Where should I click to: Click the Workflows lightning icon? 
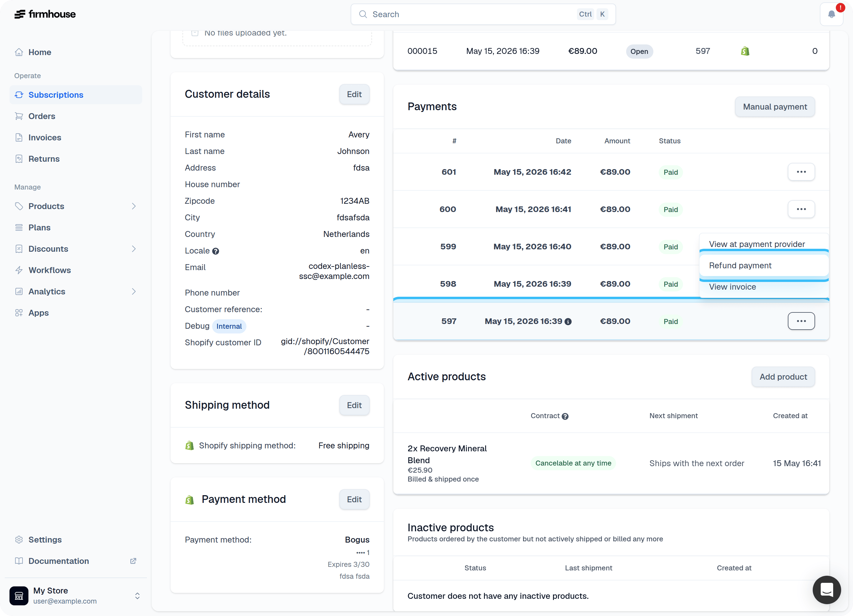pyautogui.click(x=19, y=270)
